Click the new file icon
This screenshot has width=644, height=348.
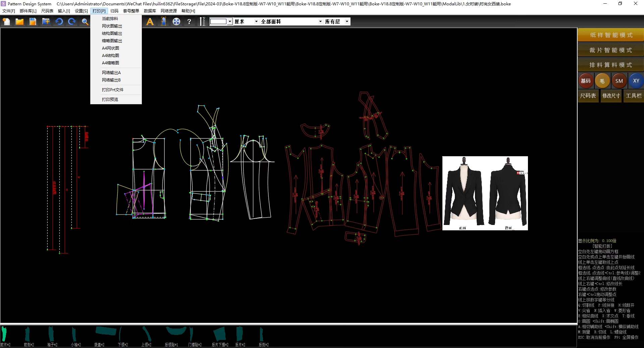pos(6,22)
